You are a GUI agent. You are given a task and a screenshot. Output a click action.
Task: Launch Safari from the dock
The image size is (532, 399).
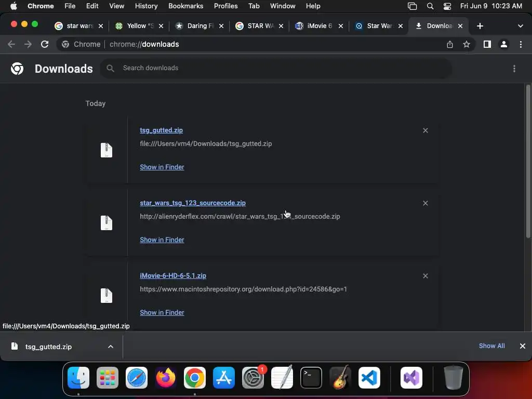[x=137, y=378]
